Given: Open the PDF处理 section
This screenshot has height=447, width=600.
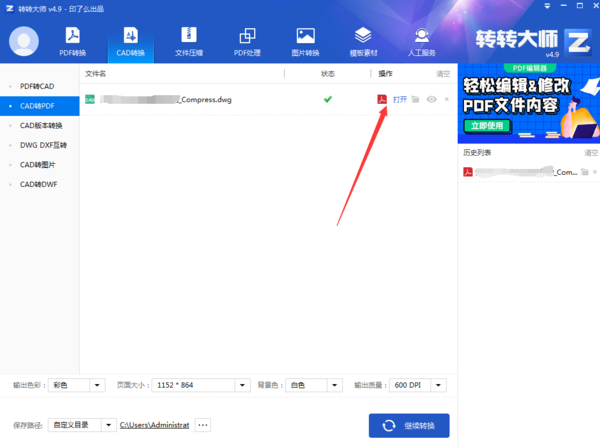Looking at the screenshot, I should tap(247, 41).
